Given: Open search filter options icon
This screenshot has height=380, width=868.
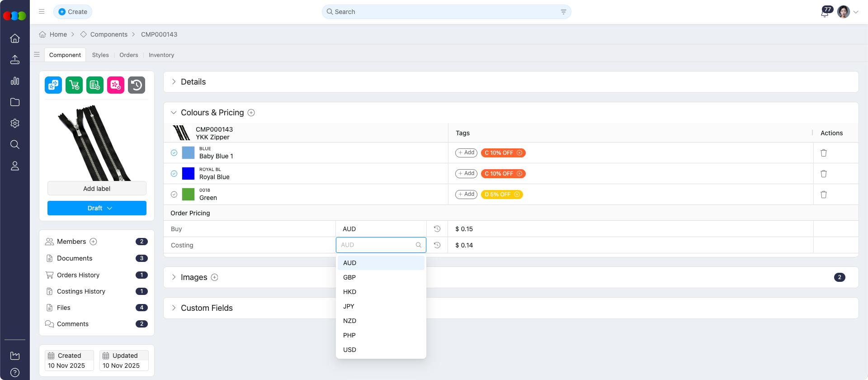Looking at the screenshot, I should click(563, 12).
